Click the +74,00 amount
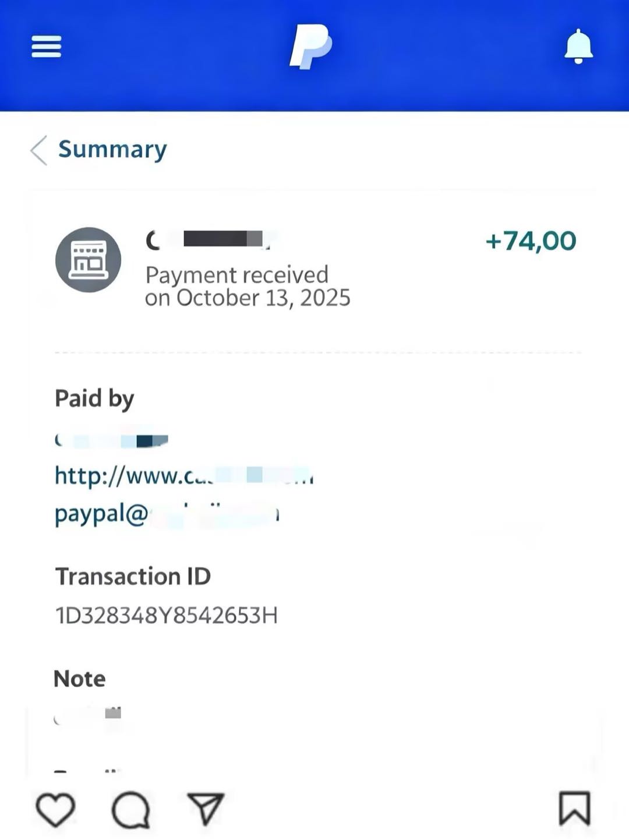This screenshot has height=840, width=629. click(x=531, y=241)
